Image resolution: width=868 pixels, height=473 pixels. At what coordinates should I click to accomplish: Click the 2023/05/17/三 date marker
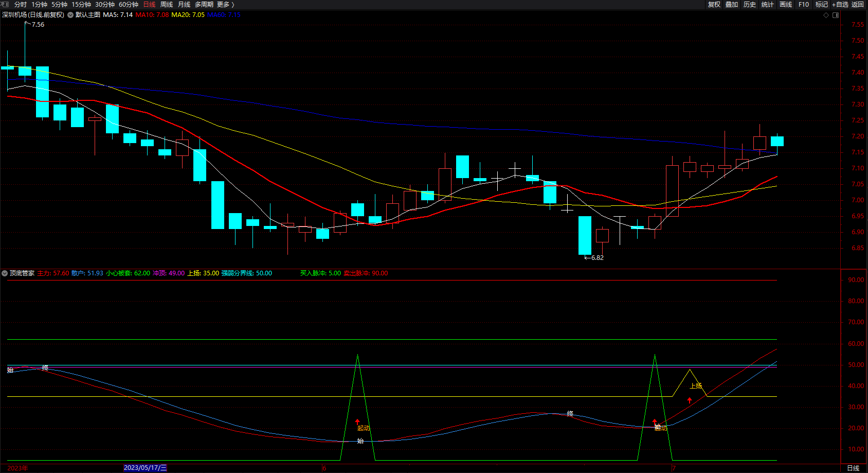tap(146, 468)
